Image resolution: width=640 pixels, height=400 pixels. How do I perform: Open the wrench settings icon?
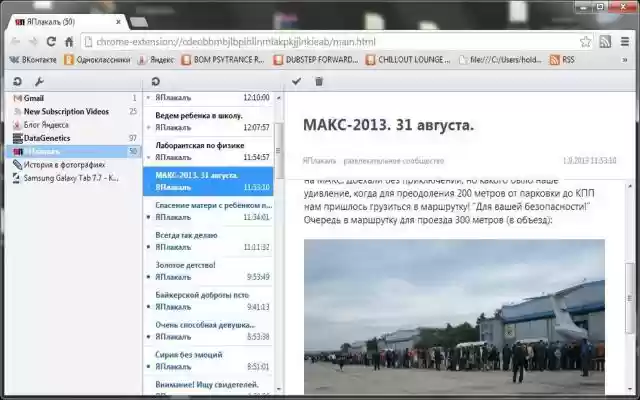[39, 81]
